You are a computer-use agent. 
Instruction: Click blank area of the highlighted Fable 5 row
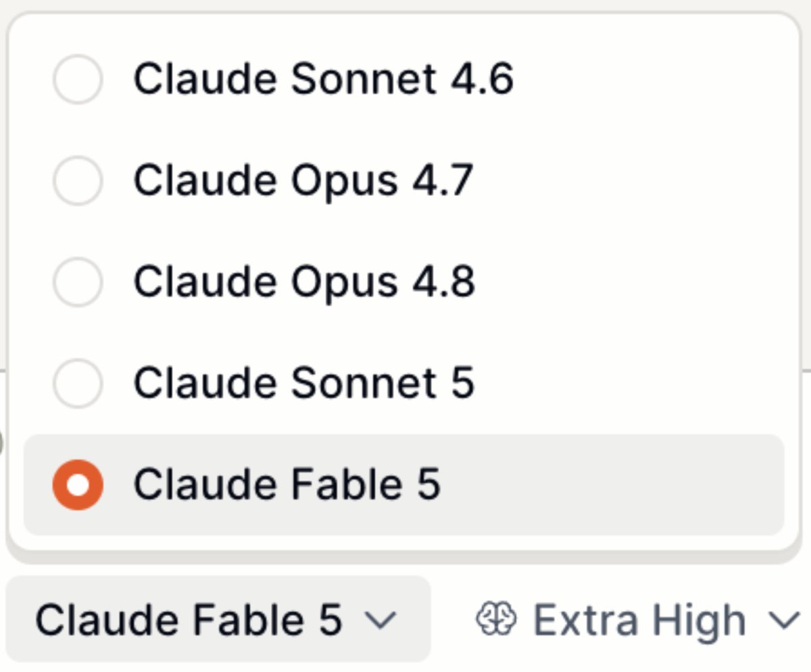coord(608,485)
